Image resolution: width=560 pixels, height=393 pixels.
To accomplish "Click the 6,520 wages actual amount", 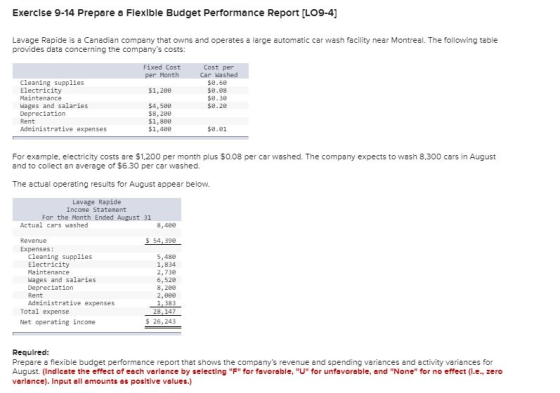I will 166,280.
